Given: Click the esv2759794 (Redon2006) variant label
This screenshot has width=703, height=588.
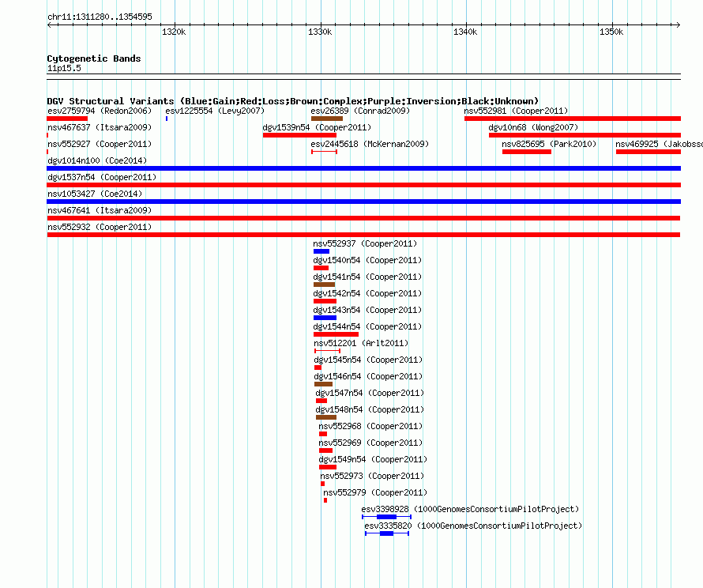Looking at the screenshot, I should coord(100,111).
